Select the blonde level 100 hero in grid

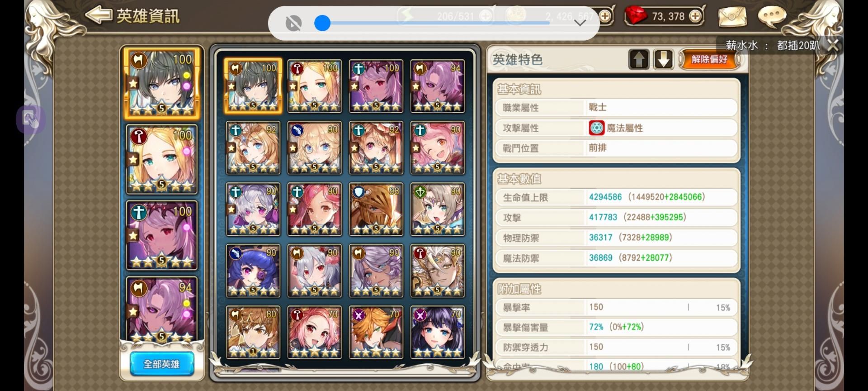314,86
